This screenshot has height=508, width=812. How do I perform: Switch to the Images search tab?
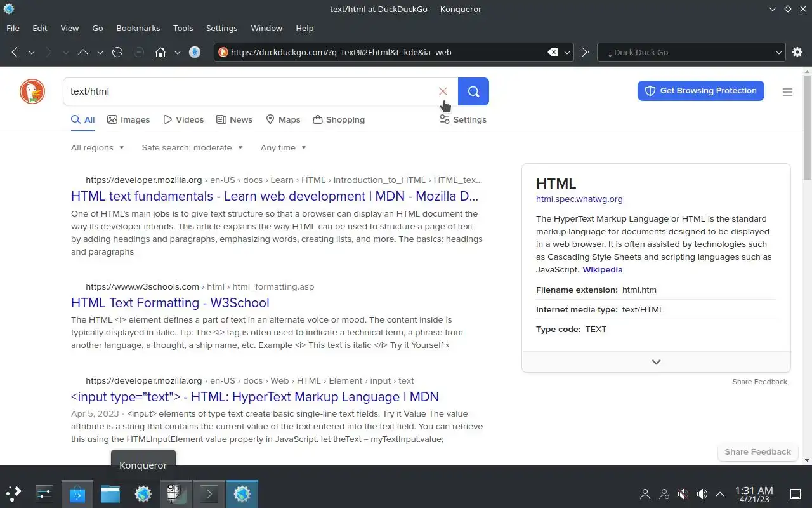[129, 119]
